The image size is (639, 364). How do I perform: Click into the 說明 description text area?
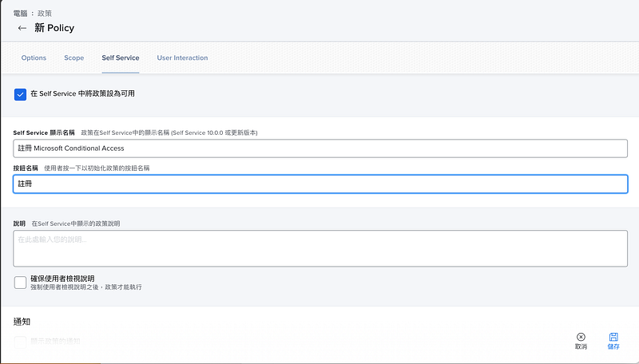(319, 247)
